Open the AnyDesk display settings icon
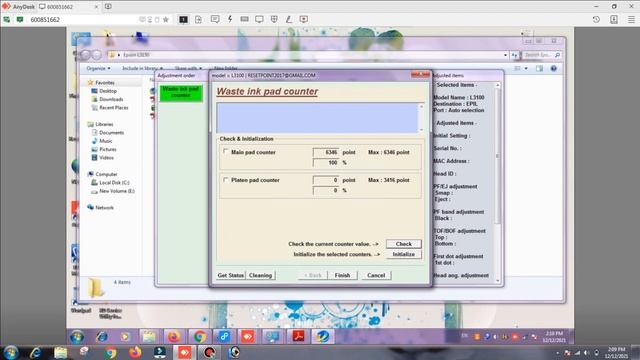This screenshot has width=640, height=360. point(259,19)
